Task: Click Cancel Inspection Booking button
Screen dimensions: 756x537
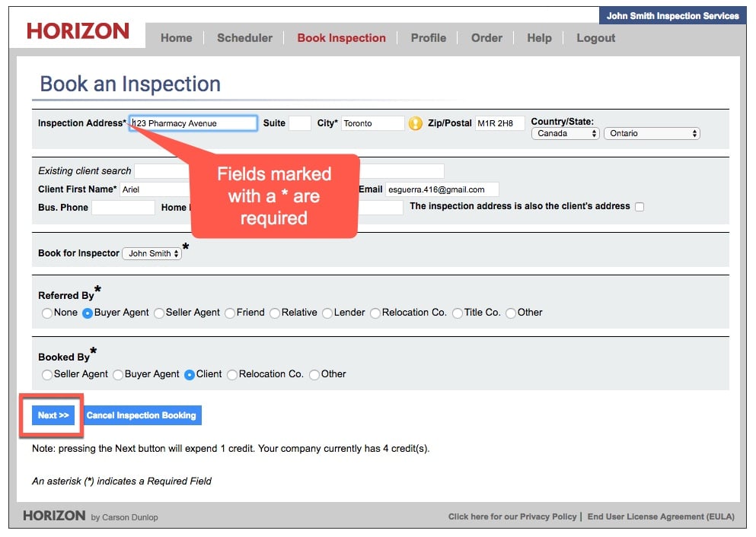Action: pyautogui.click(x=142, y=415)
